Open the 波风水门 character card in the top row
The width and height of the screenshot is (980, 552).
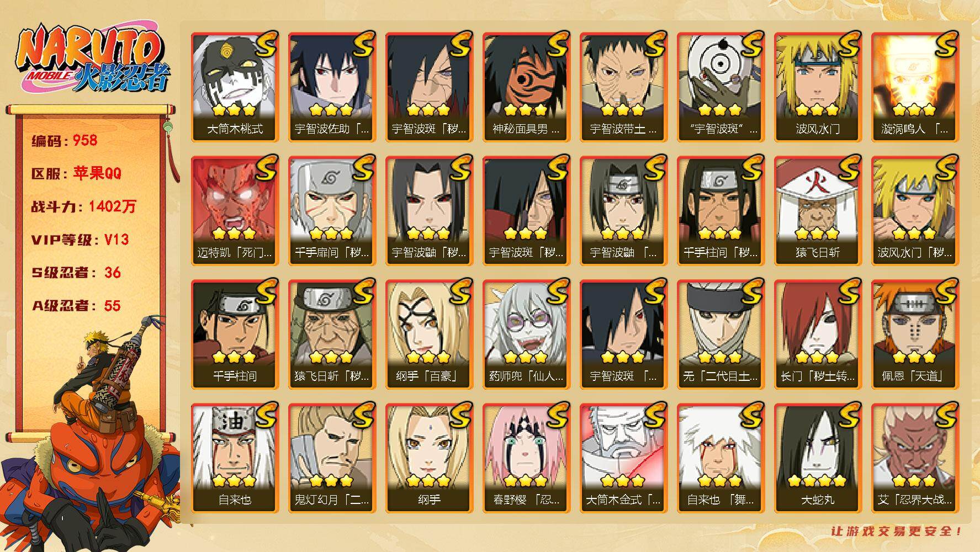pos(818,87)
